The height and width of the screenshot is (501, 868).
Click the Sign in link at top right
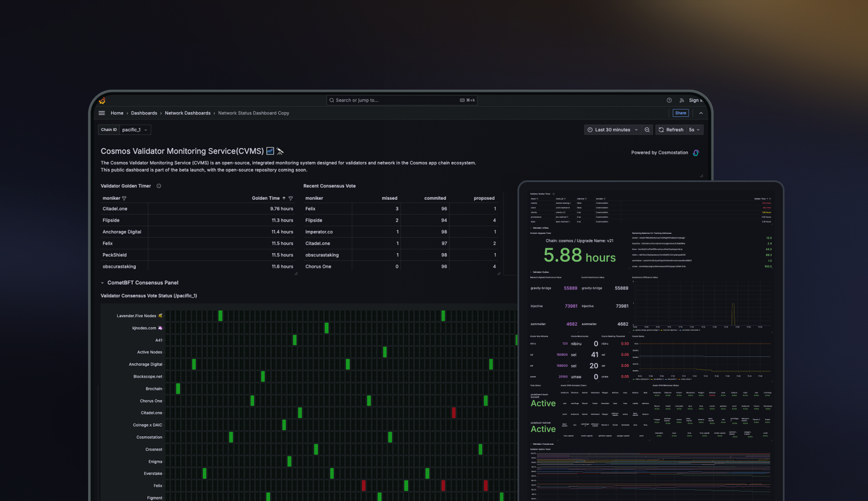click(695, 100)
